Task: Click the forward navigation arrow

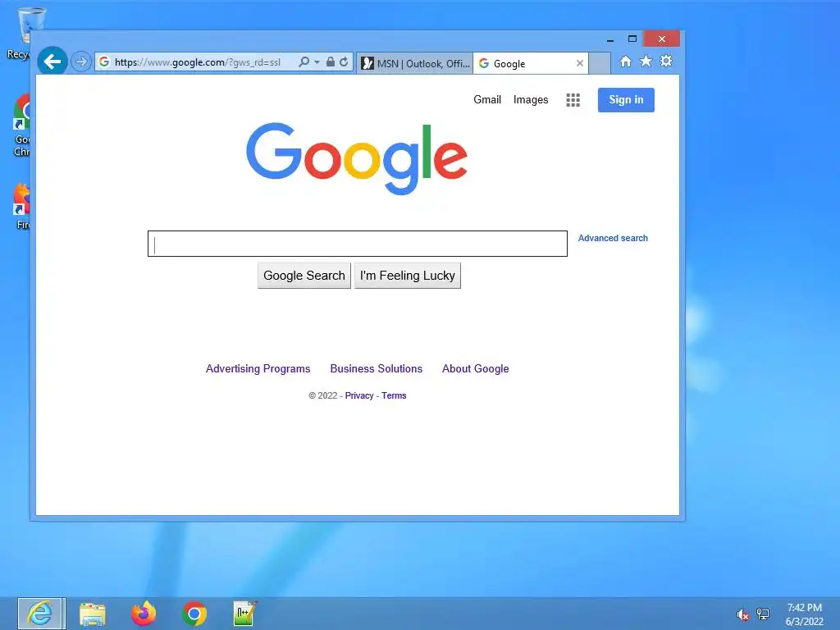Action: click(x=81, y=62)
